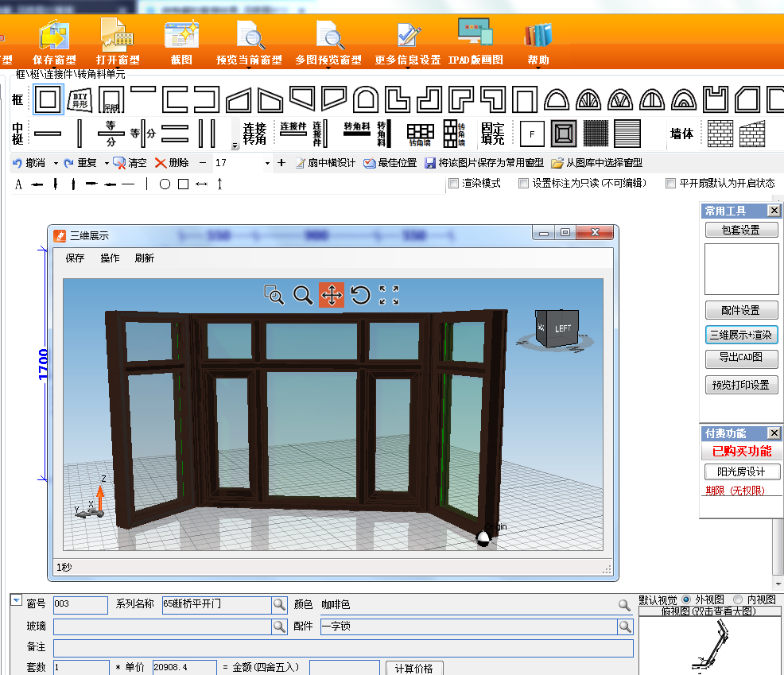Select the 外视图 radio button
Screen dimensions: 784x675
click(686, 599)
